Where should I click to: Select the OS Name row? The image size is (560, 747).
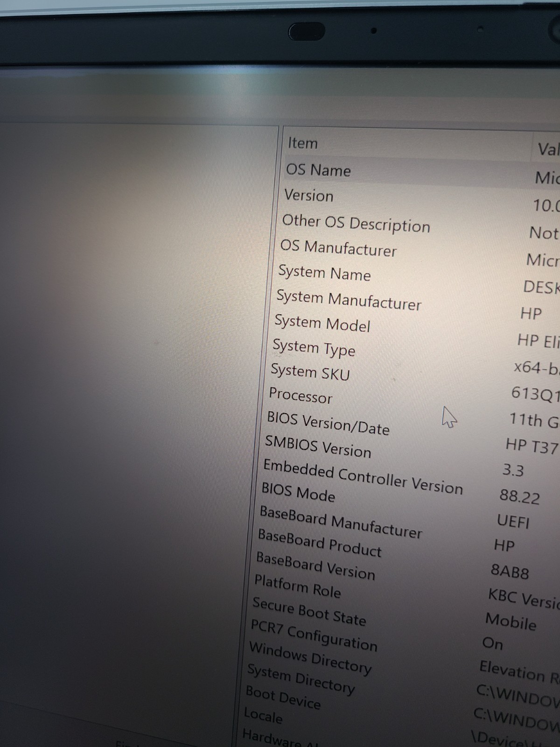point(318,170)
